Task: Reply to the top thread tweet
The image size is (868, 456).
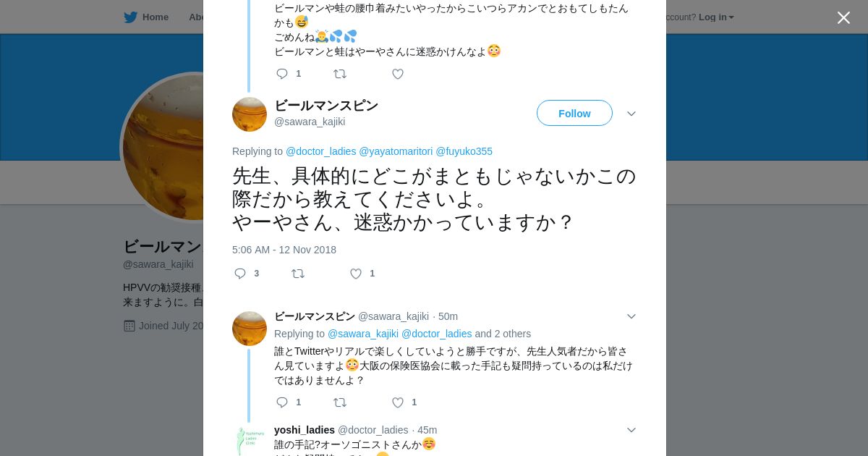Action: pyautogui.click(x=282, y=74)
